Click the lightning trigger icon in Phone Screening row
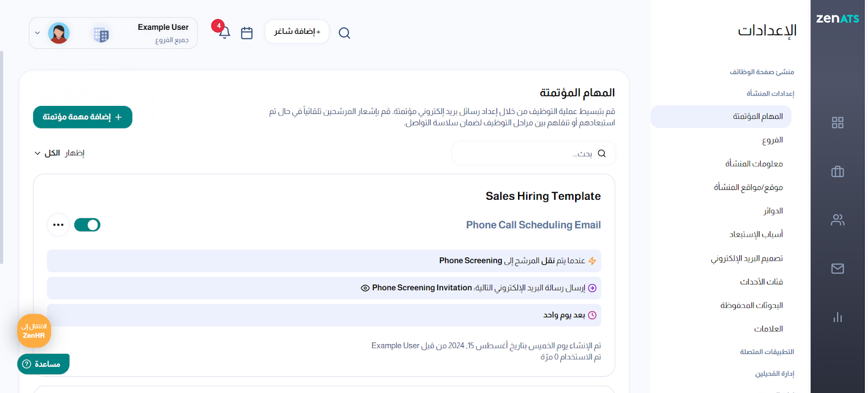This screenshot has width=868, height=393. 592,261
